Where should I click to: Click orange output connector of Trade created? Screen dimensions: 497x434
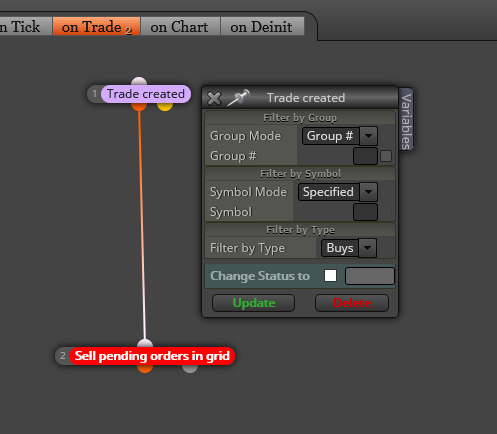pyautogui.click(x=139, y=107)
